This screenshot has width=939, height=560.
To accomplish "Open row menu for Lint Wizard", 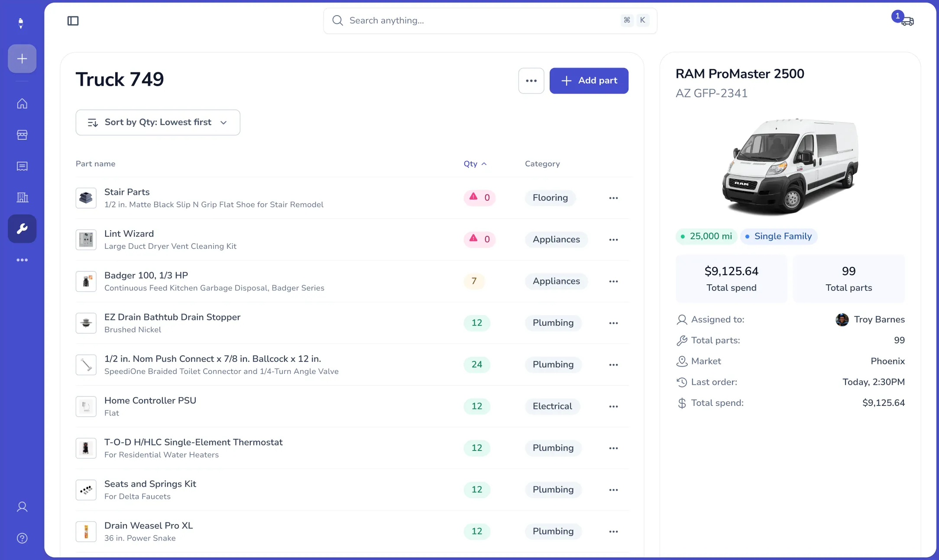I will (x=613, y=239).
